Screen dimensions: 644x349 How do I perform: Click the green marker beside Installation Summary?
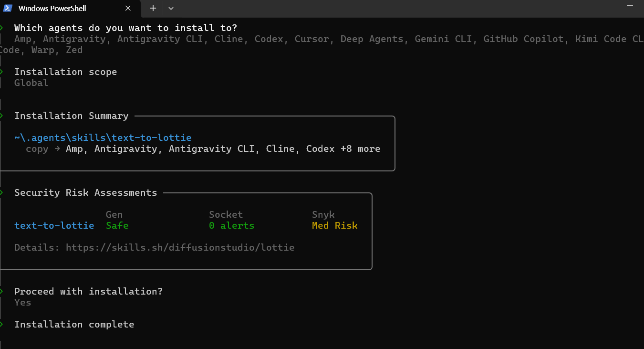coord(2,116)
